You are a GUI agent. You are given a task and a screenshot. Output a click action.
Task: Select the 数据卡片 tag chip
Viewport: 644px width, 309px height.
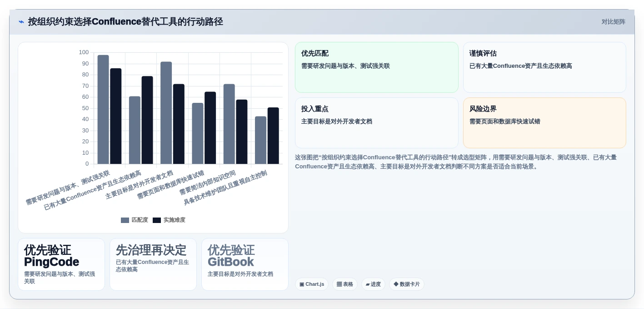click(407, 284)
